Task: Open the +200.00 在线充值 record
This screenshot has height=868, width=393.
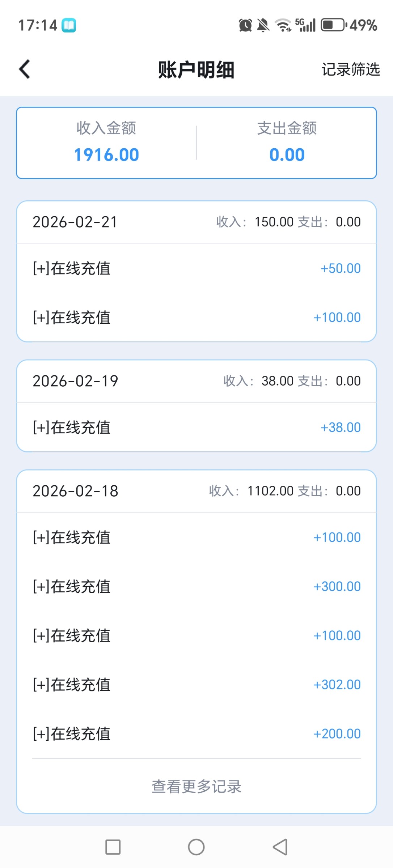Action: 196,734
